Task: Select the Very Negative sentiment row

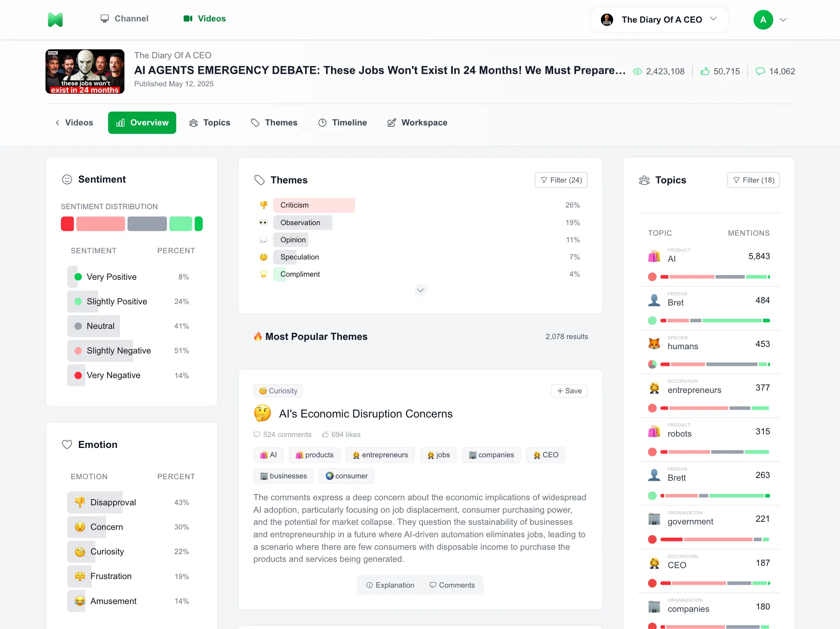Action: pyautogui.click(x=132, y=375)
